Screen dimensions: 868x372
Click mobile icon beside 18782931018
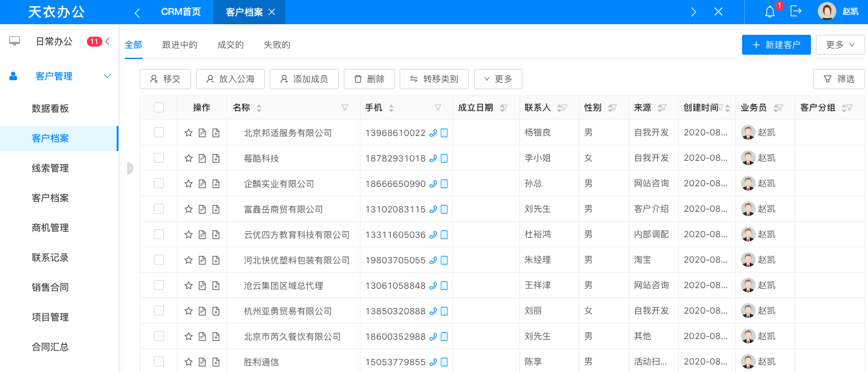(x=444, y=158)
